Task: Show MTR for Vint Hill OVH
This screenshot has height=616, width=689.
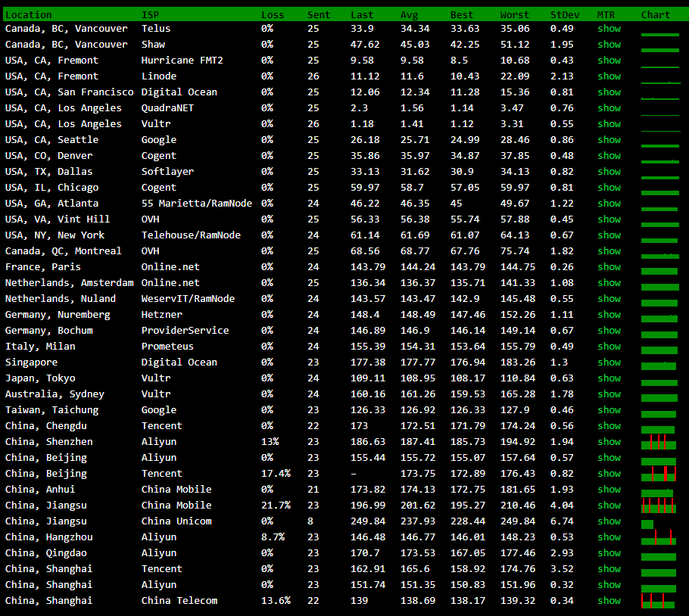Action: (609, 219)
